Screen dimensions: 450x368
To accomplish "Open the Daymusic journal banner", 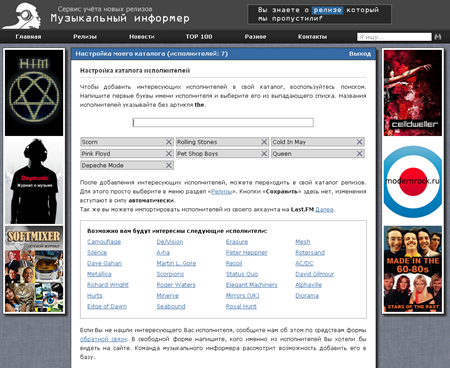I will click(34, 180).
